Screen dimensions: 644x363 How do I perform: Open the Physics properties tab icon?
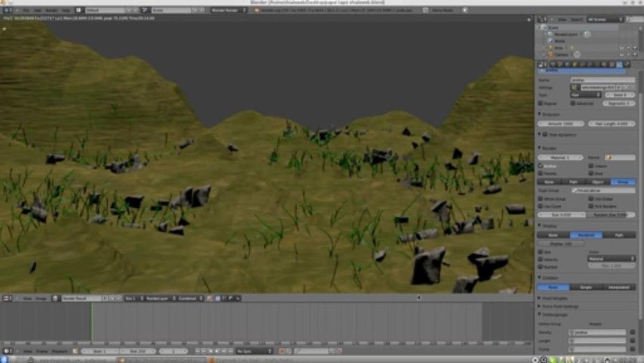[627, 65]
